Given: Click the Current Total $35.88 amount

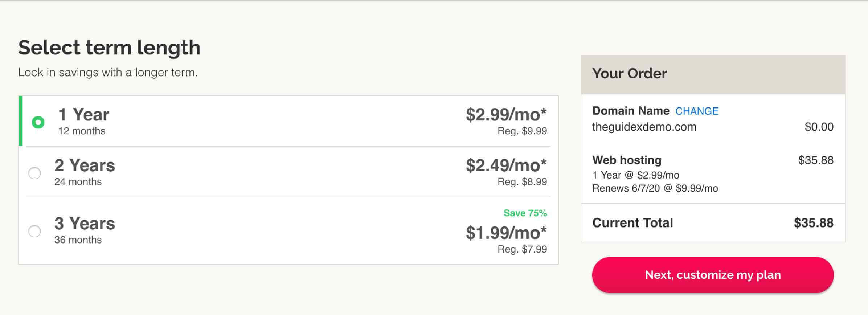Looking at the screenshot, I should (x=814, y=223).
